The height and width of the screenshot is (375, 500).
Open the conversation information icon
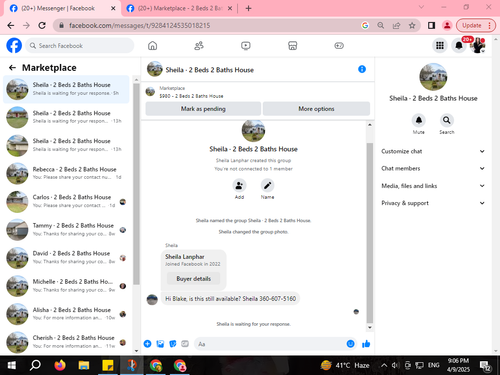coord(362,69)
